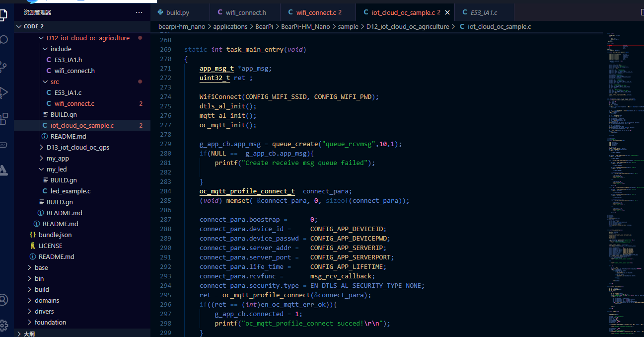Click breadcrumb sample
Viewport: 644px width, 337px height.
348,26
